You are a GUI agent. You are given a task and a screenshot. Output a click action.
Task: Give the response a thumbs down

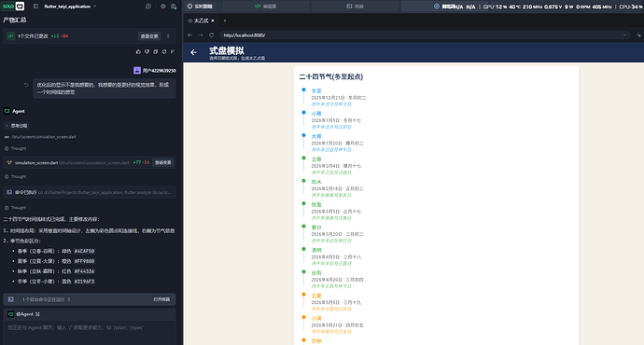[147, 51]
